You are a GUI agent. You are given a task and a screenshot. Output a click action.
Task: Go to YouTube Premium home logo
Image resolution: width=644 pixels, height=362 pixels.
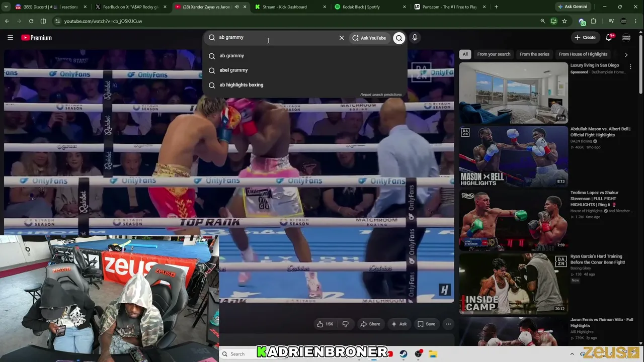pos(37,38)
